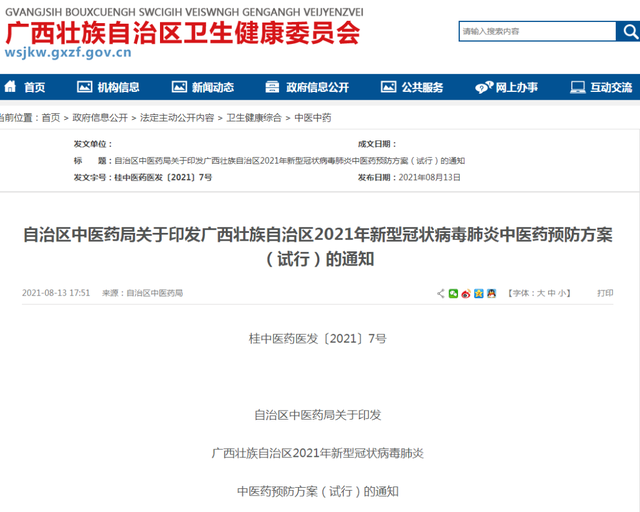The height and width of the screenshot is (512, 640).
Task: Click the bold article headline
Action: click(x=318, y=246)
